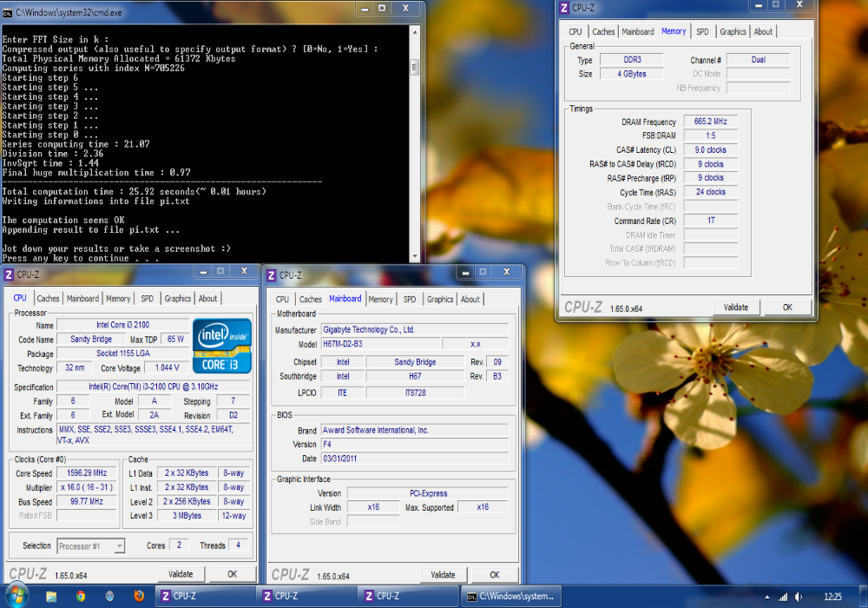Click the Channel # Dual value
868x608 pixels.
point(758,59)
